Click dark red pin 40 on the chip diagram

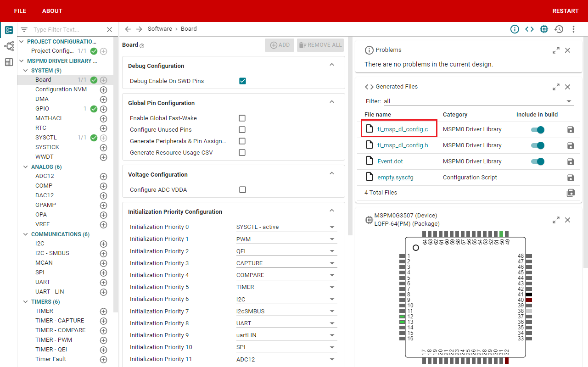[529, 300]
